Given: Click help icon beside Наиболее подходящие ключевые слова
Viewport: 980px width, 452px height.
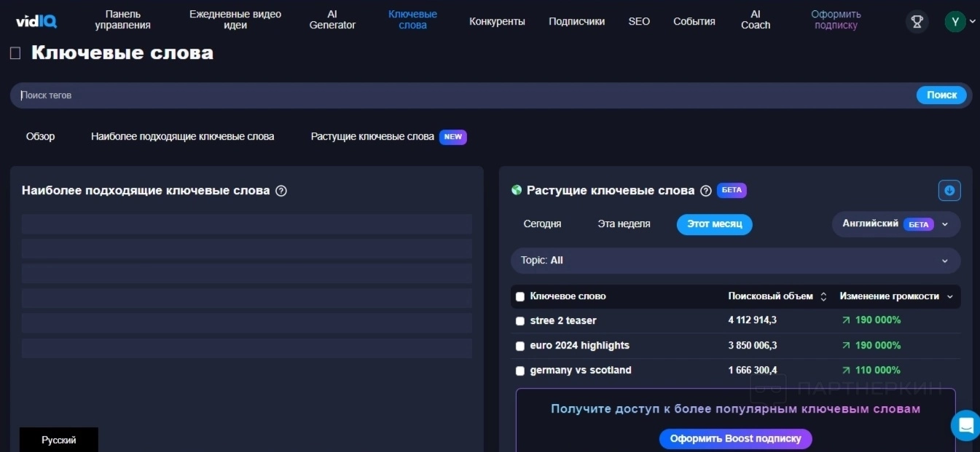Looking at the screenshot, I should 281,191.
